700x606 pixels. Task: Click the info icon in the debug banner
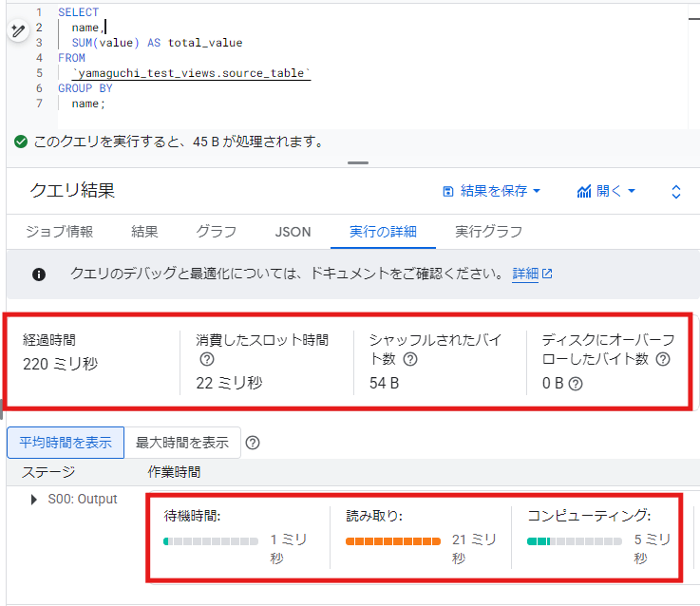point(39,275)
